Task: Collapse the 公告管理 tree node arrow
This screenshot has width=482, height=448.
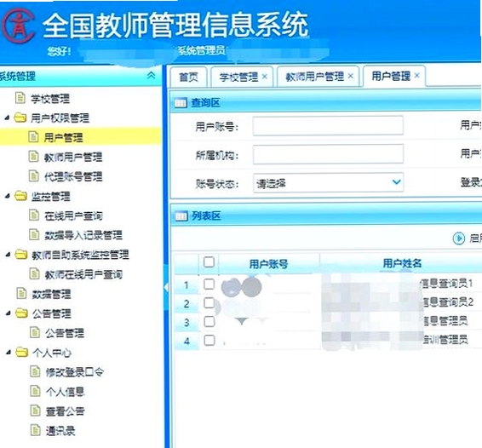Action: (9, 313)
